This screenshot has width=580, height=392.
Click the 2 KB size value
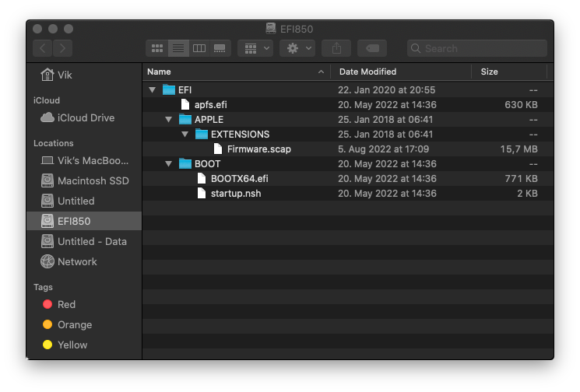(528, 193)
